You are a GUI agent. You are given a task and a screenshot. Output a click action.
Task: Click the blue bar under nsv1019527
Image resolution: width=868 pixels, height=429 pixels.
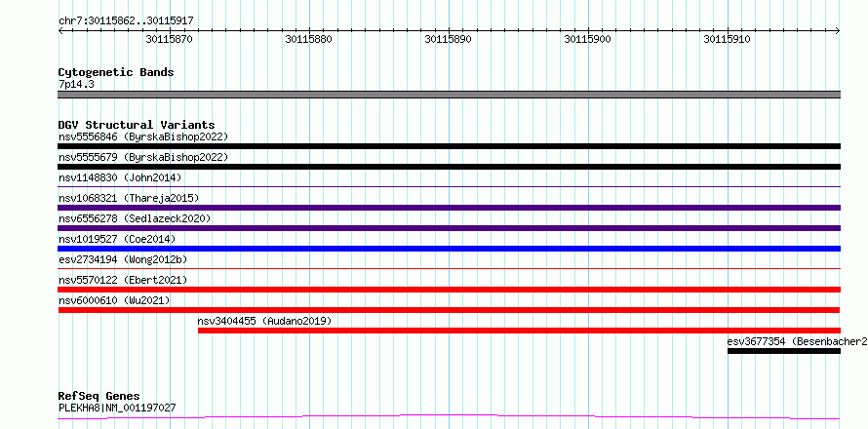point(449,249)
